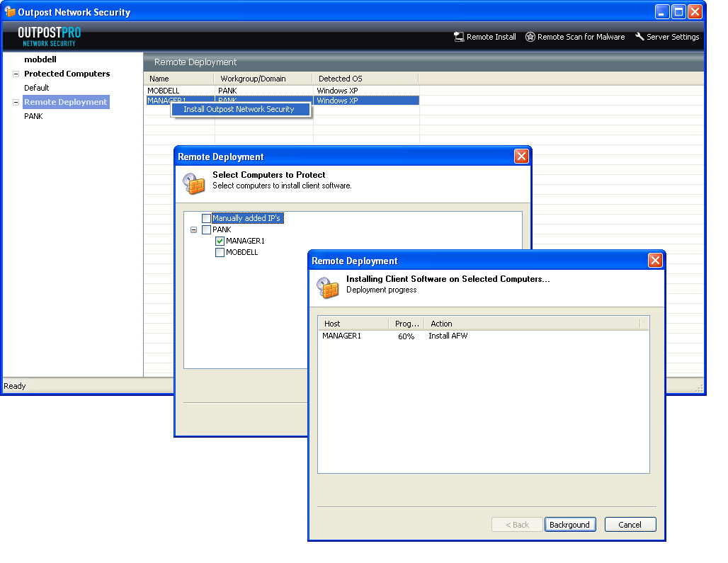
Task: Cancel the deployment progress dialog
Action: [x=630, y=525]
